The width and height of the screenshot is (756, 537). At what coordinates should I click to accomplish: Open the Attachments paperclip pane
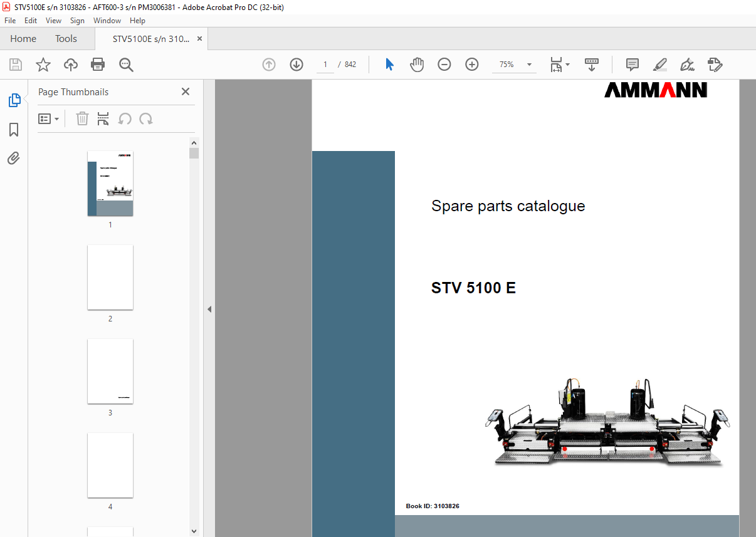(x=14, y=158)
